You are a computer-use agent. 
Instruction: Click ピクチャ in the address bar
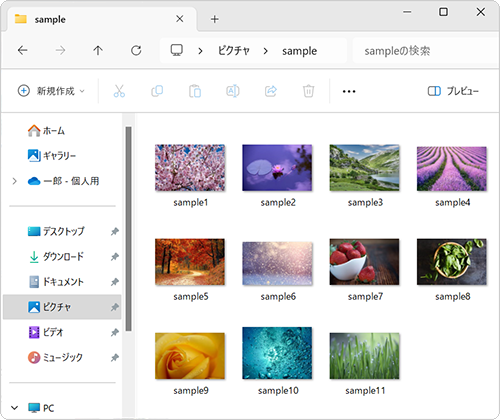click(234, 51)
